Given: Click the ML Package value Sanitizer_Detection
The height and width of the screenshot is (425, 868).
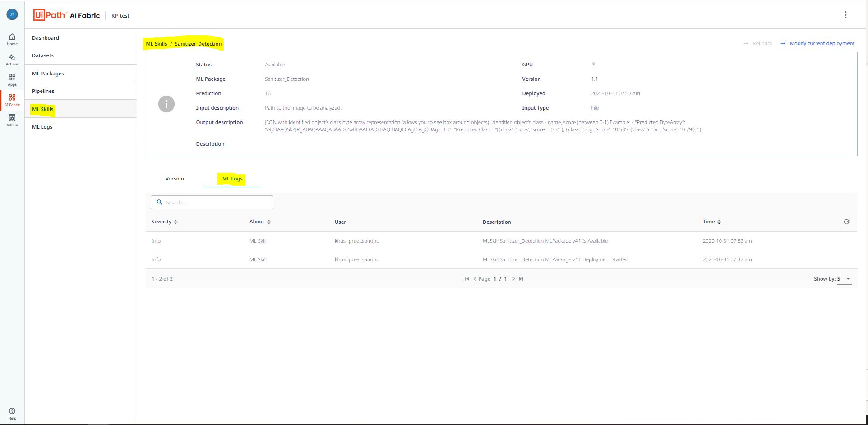Looking at the screenshot, I should (x=287, y=79).
